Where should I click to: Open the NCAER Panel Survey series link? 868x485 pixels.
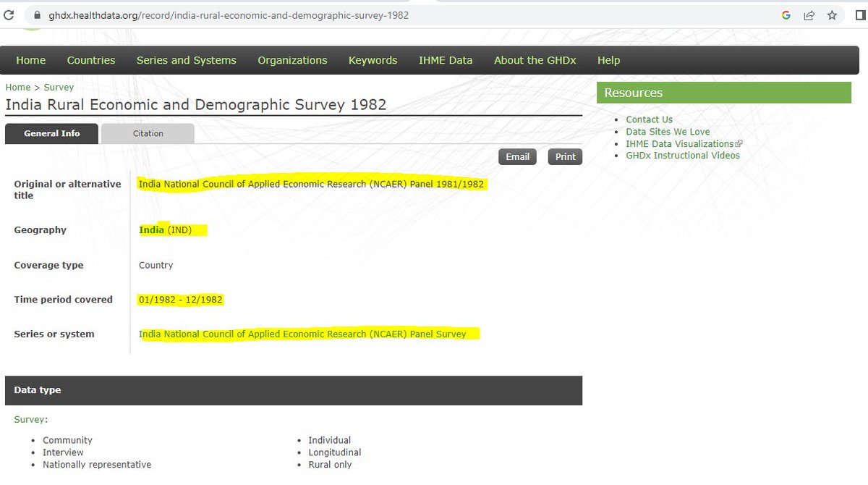pyautogui.click(x=302, y=334)
